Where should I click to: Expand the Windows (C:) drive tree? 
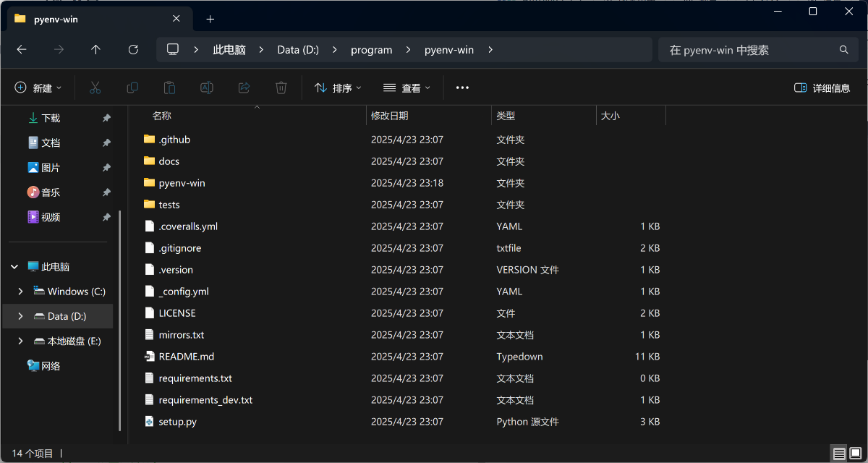pyautogui.click(x=20, y=292)
